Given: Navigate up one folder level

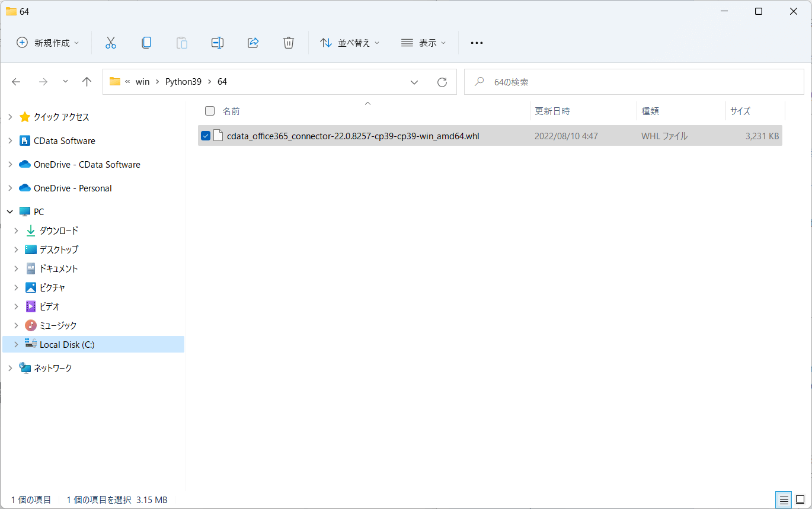Looking at the screenshot, I should click(87, 82).
